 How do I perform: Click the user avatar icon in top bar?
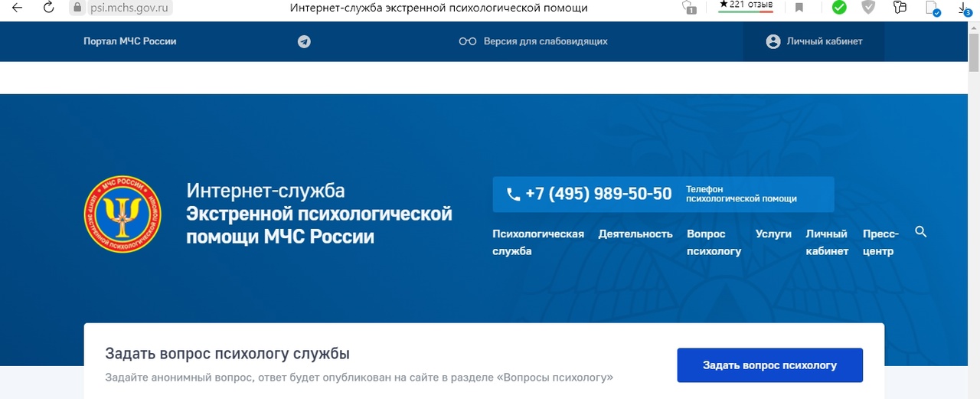tap(773, 41)
